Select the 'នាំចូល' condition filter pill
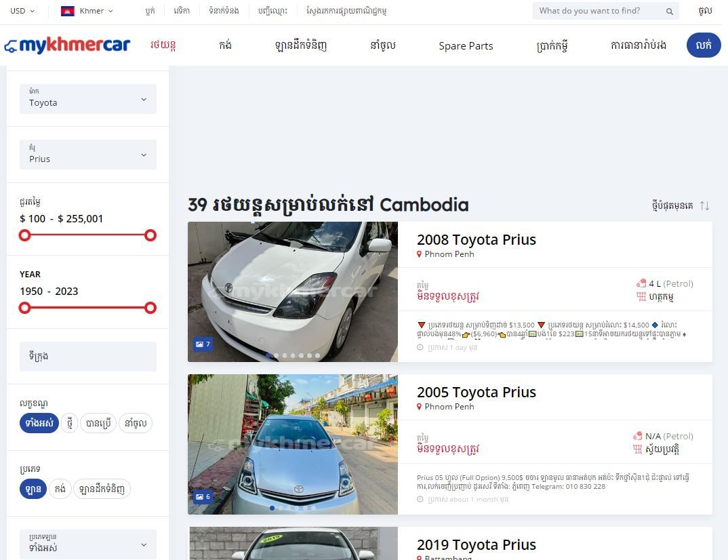Image resolution: width=728 pixels, height=560 pixels. (x=136, y=423)
